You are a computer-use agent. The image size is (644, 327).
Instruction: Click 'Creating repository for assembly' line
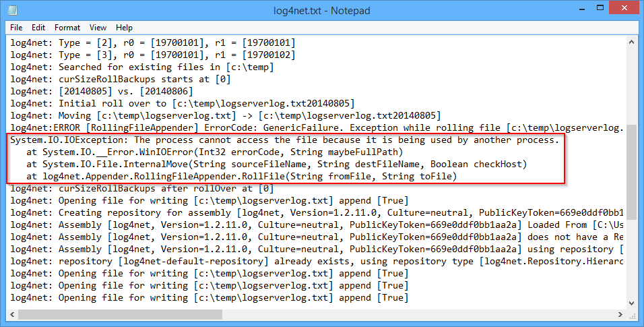(x=317, y=212)
